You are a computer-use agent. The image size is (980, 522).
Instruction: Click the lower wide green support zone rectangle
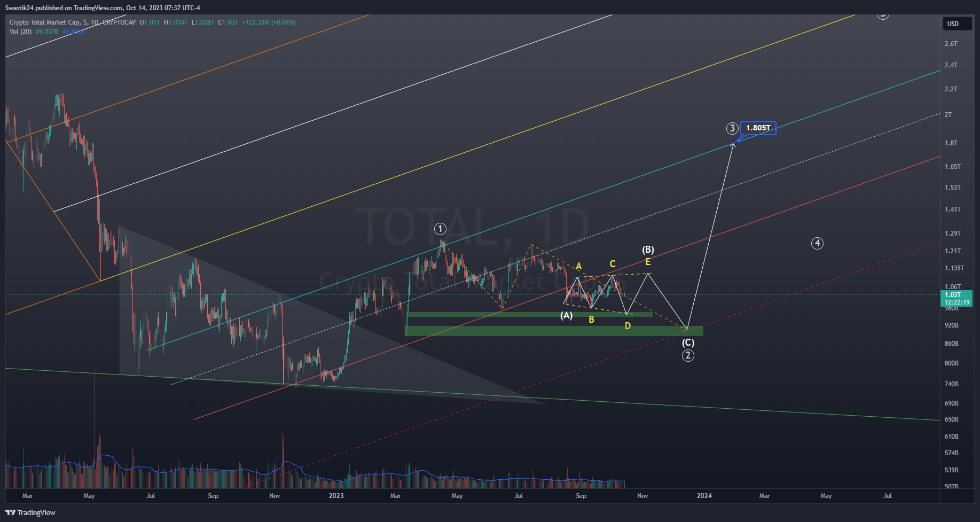coord(555,331)
